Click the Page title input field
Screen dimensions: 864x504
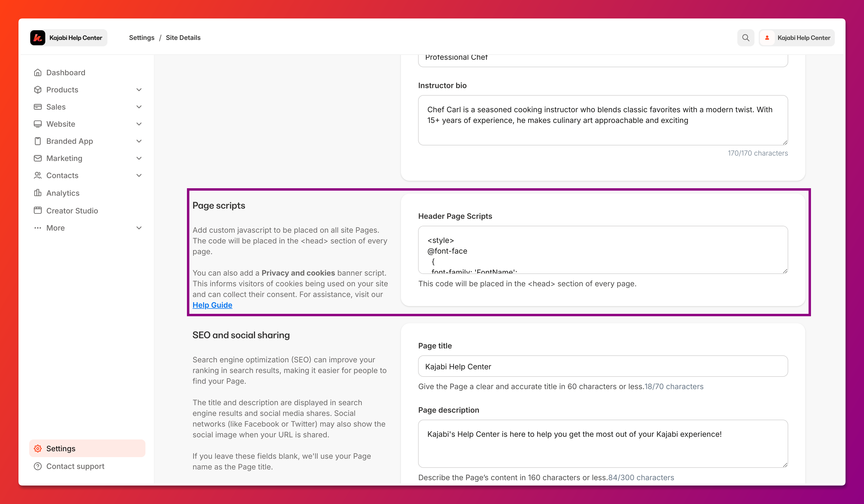point(602,366)
